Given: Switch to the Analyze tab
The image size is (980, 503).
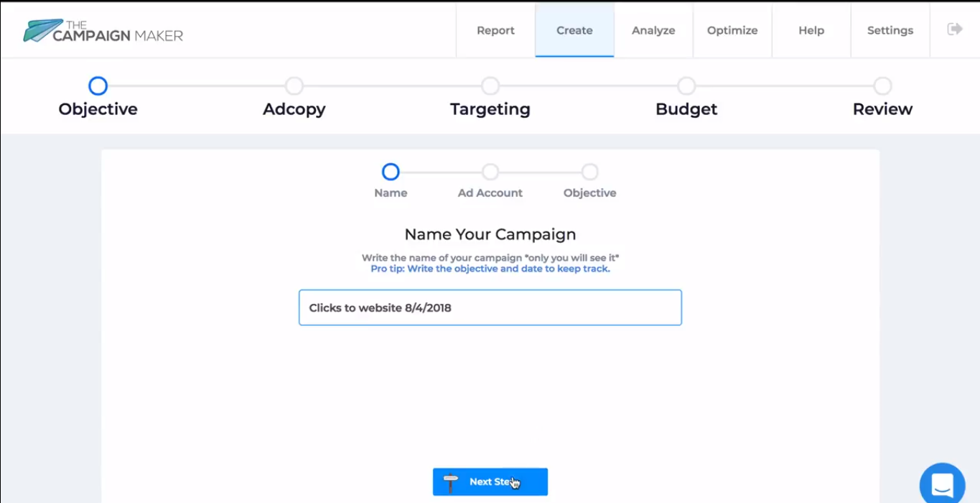Looking at the screenshot, I should click(x=653, y=30).
